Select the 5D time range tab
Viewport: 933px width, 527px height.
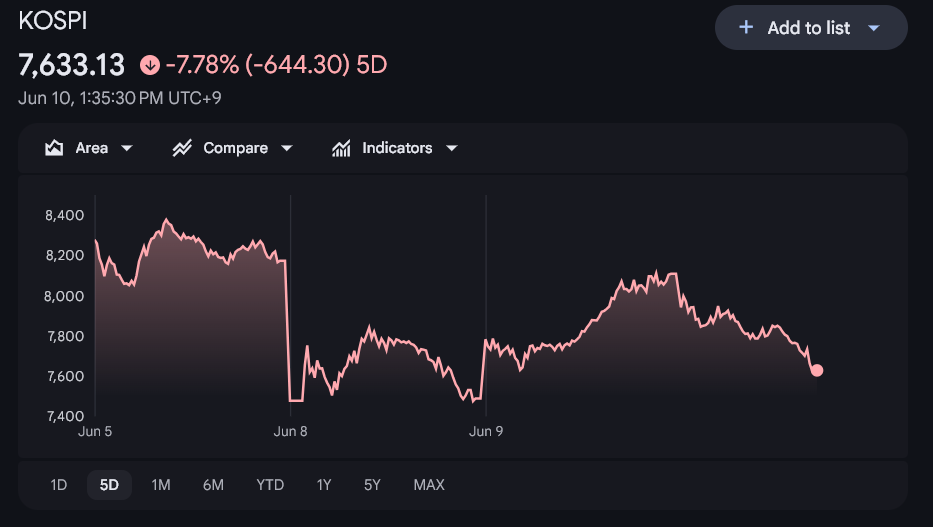tap(109, 485)
